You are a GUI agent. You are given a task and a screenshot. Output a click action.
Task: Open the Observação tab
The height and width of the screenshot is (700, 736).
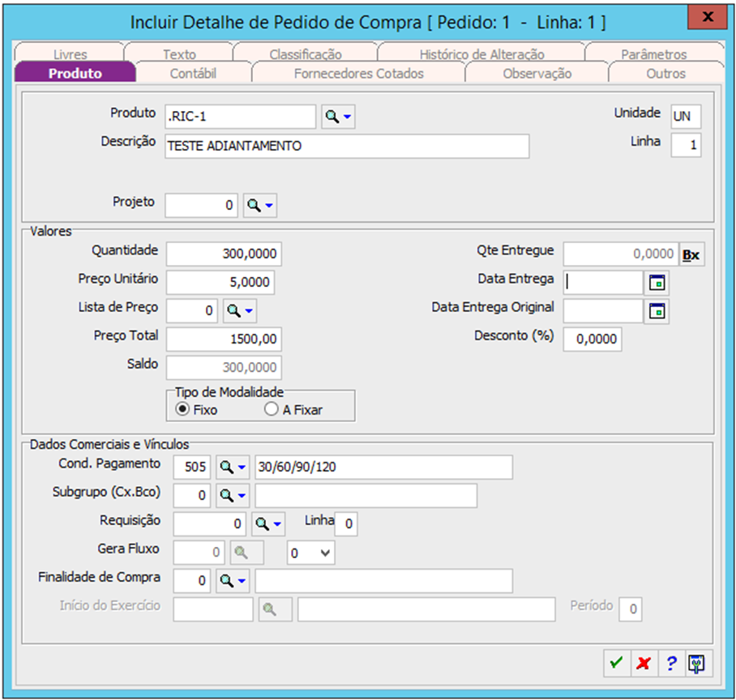point(537,73)
